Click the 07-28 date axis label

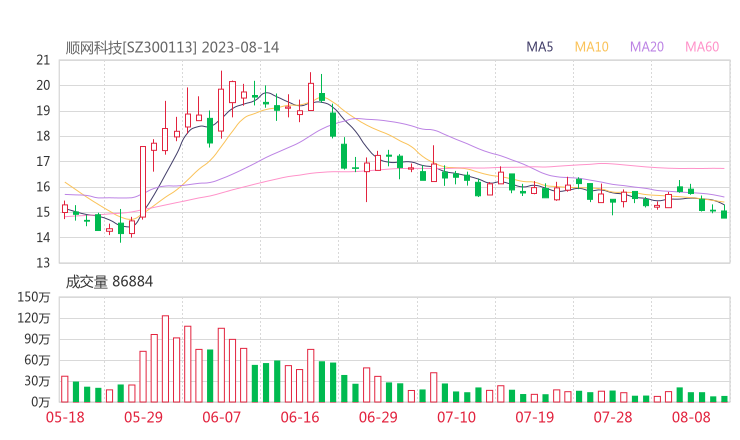pos(613,417)
